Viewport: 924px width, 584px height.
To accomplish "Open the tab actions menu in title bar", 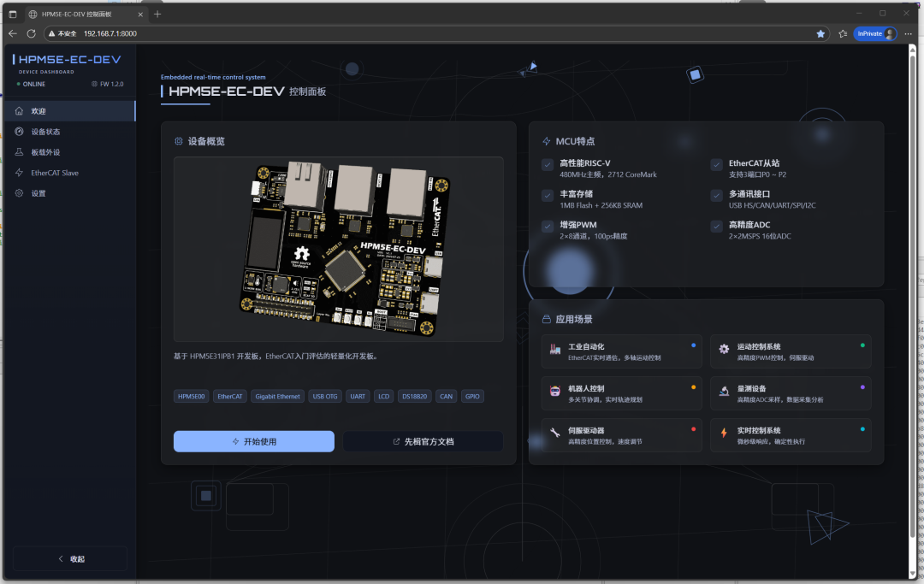I will click(x=13, y=14).
